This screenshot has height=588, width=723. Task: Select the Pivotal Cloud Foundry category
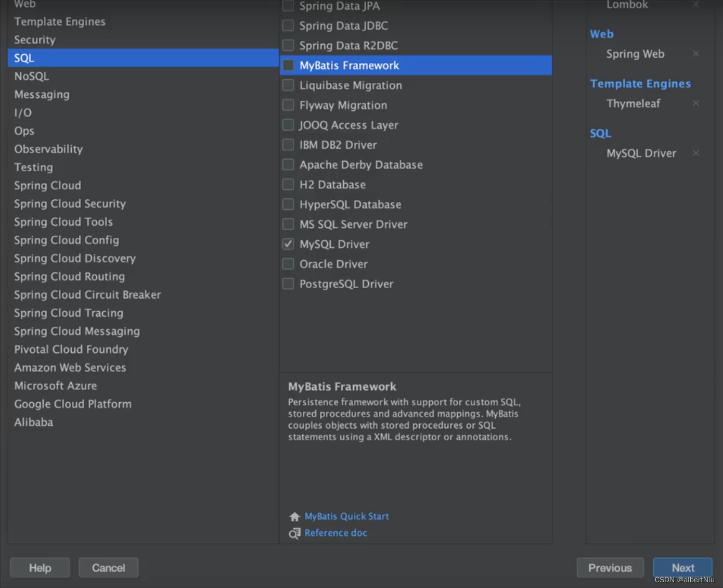click(143, 350)
